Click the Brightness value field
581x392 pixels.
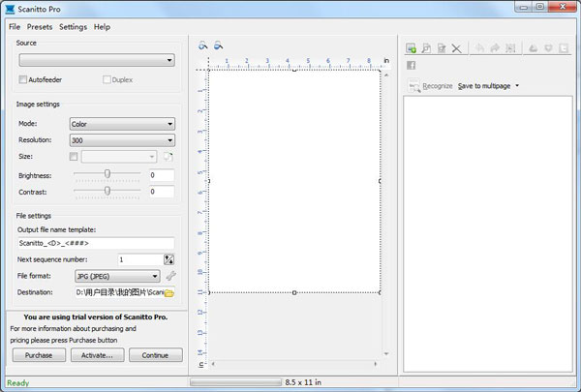(x=162, y=175)
